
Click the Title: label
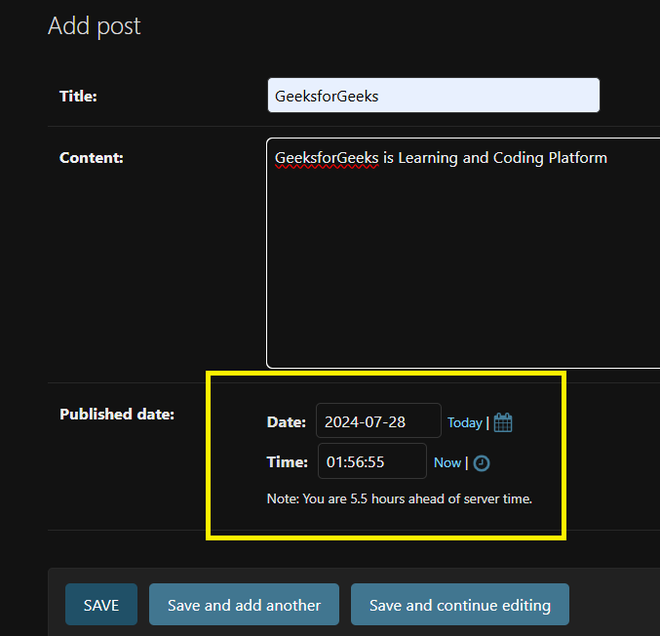pyautogui.click(x=78, y=96)
